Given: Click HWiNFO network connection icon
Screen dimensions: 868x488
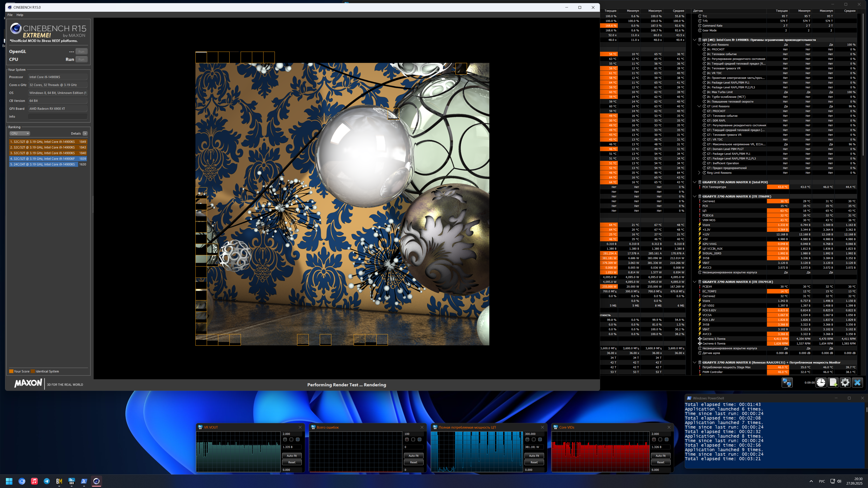Looking at the screenshot, I should (787, 382).
